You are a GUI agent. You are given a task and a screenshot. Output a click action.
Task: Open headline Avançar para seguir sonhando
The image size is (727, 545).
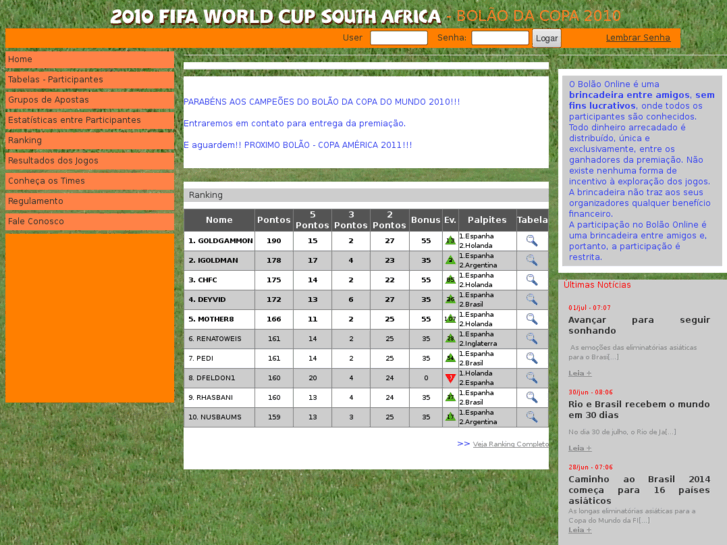tap(639, 325)
